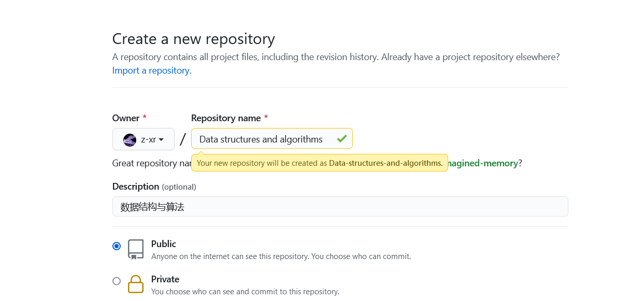This screenshot has width=644, height=301.
Task: Follow the Import a repository link
Action: (x=152, y=70)
